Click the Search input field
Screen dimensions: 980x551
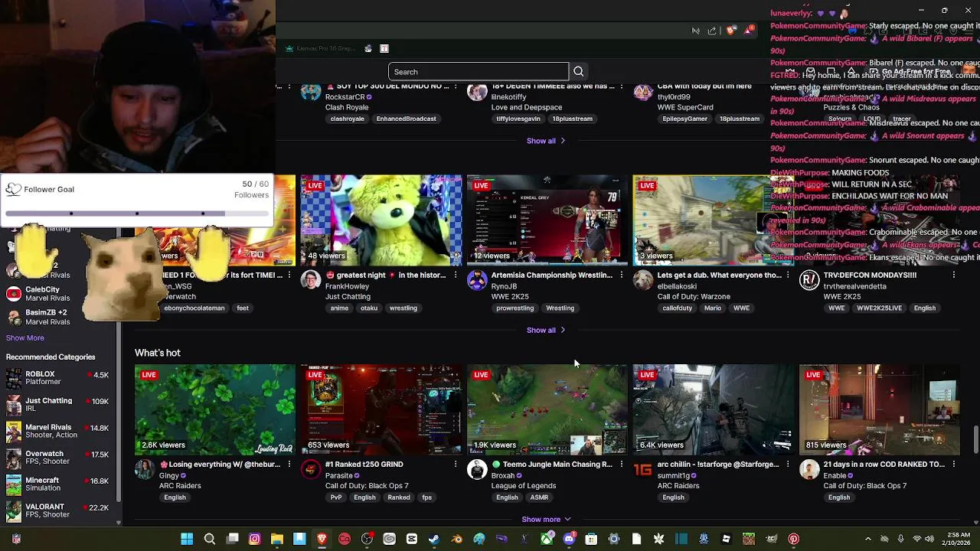coord(479,72)
